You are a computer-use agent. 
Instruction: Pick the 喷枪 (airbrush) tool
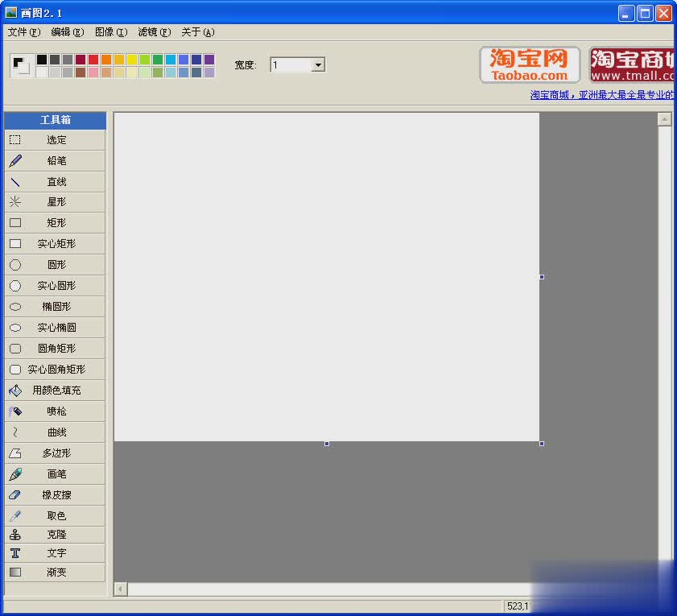point(55,411)
